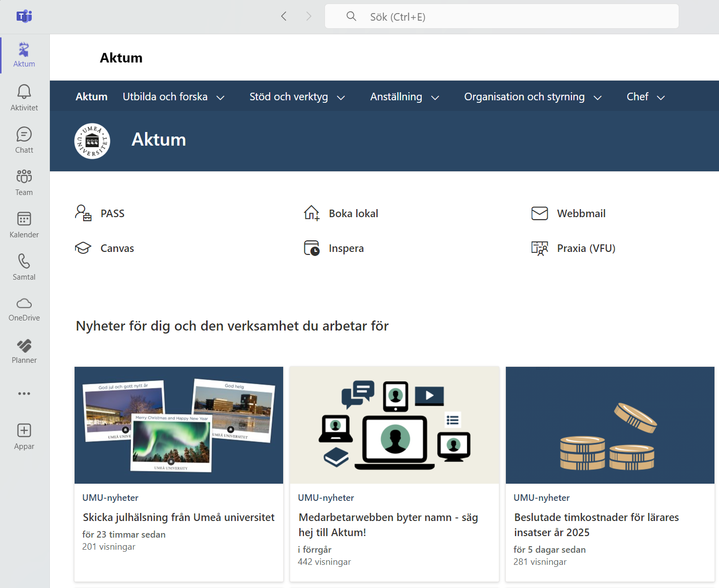The image size is (719, 588).
Task: Expand the Organisation och styrning chevron
Action: [598, 98]
